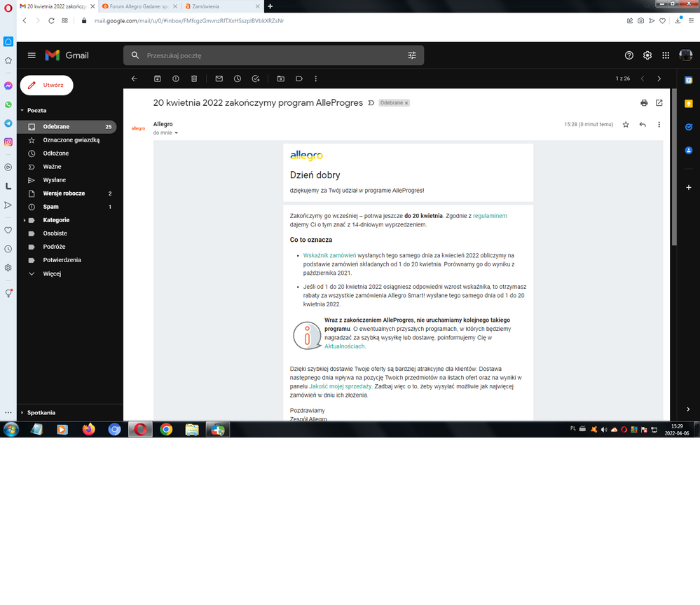Open Firefox from the Windows taskbar

pyautogui.click(x=88, y=430)
